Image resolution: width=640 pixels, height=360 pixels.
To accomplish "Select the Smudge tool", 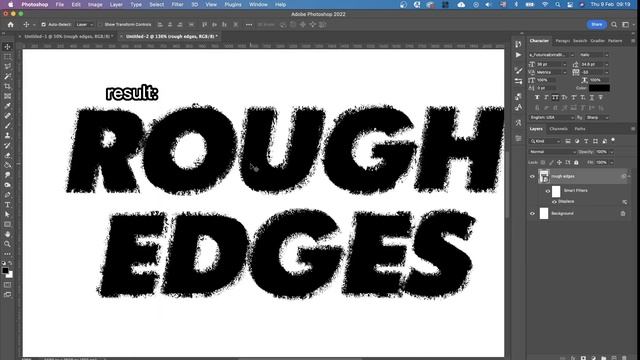I will tap(7, 175).
